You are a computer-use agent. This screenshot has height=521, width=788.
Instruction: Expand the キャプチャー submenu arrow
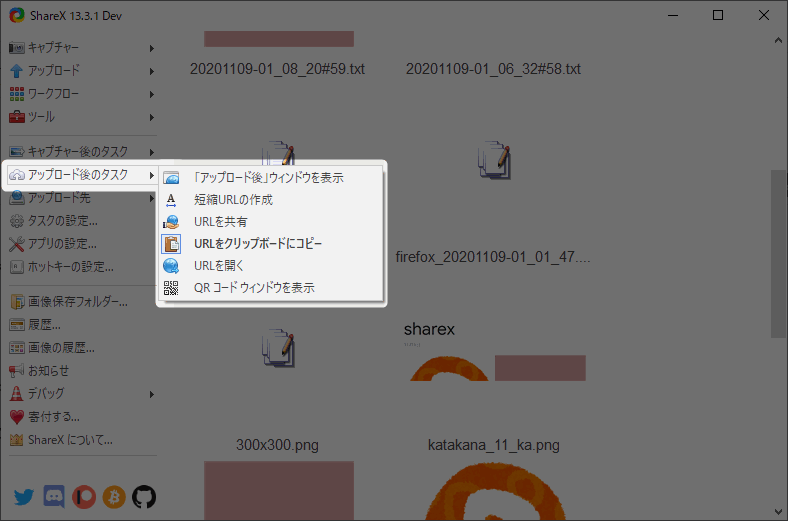[x=151, y=48]
